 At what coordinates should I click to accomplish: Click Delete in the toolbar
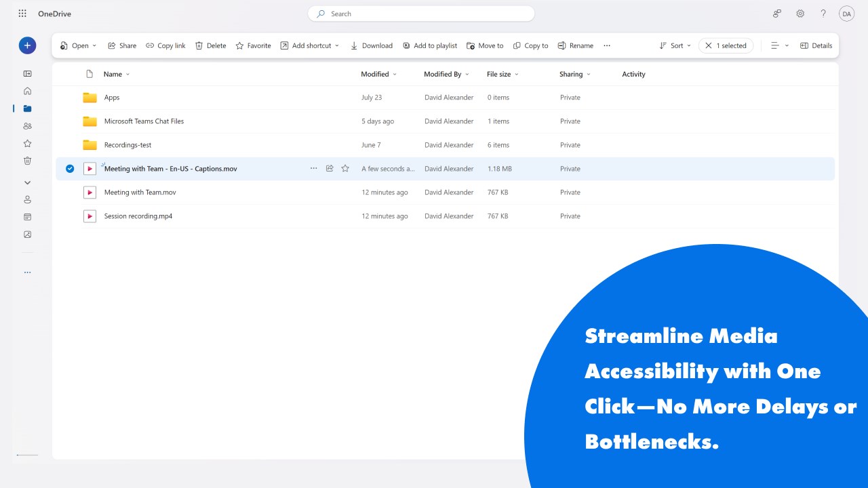[x=211, y=45]
